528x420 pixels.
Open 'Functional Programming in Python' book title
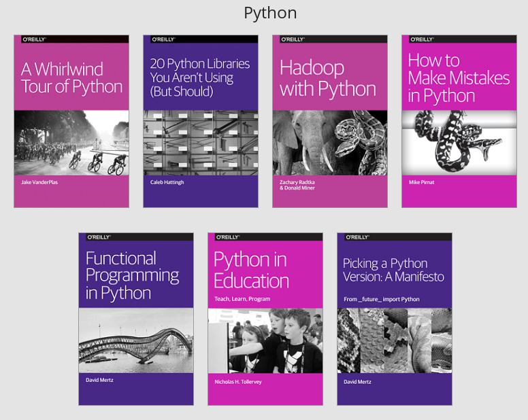(132, 275)
